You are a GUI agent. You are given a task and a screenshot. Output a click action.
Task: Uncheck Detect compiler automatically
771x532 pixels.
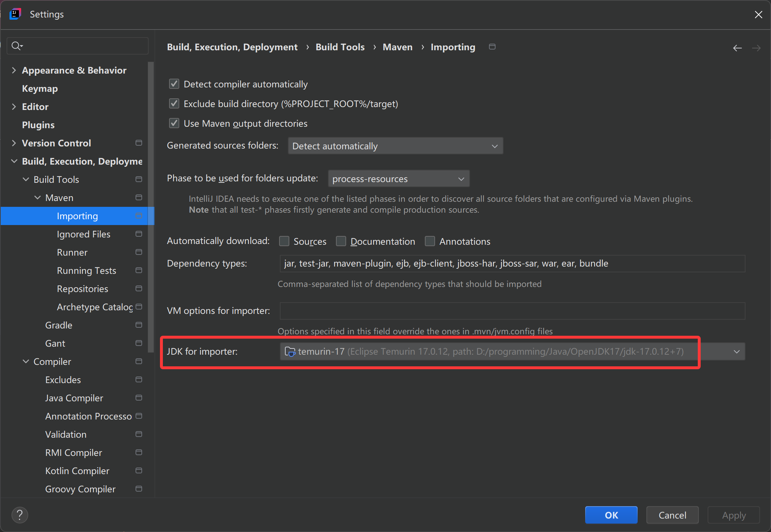(x=174, y=84)
